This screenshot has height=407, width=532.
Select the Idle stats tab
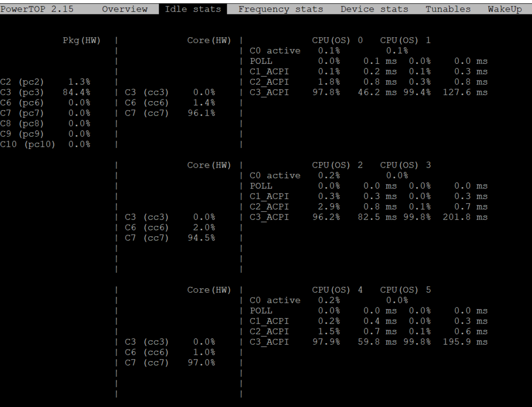pyautogui.click(x=193, y=9)
